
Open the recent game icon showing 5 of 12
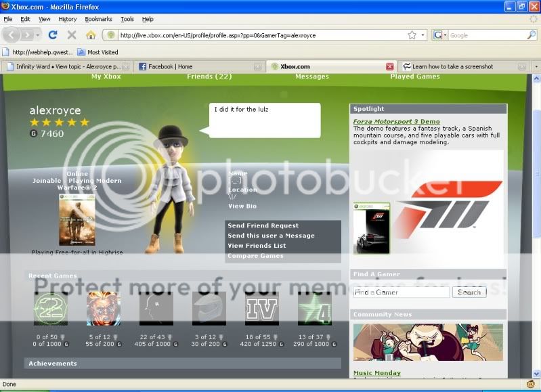point(104,309)
